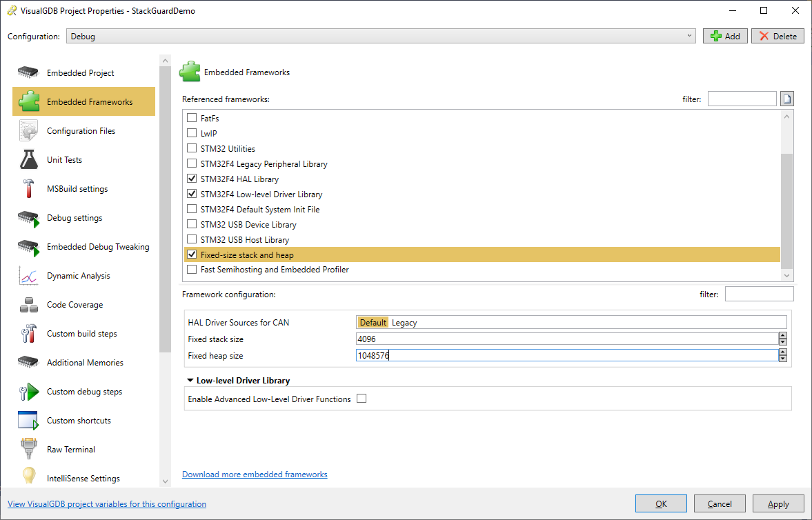Viewport: 812px width, 520px height.
Task: Click the large puzzle icon in page header
Action: point(190,72)
